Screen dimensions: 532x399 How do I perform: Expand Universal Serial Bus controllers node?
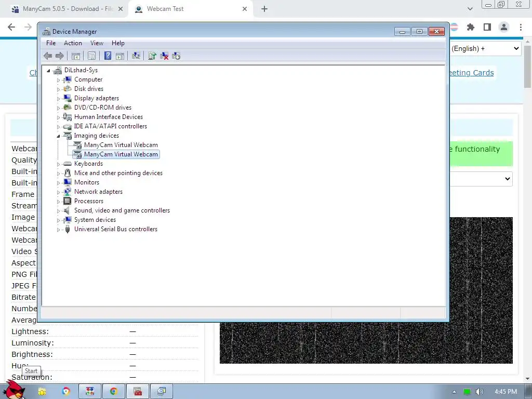[x=58, y=230]
